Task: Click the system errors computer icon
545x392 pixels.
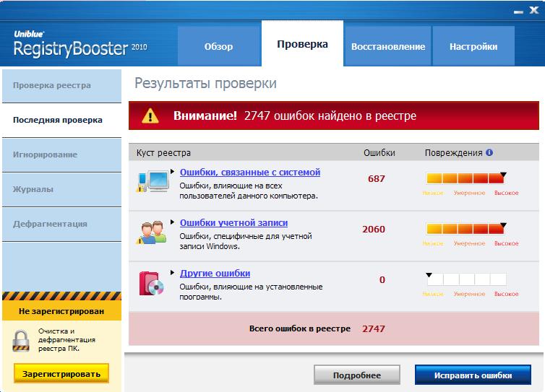Action: click(x=151, y=180)
